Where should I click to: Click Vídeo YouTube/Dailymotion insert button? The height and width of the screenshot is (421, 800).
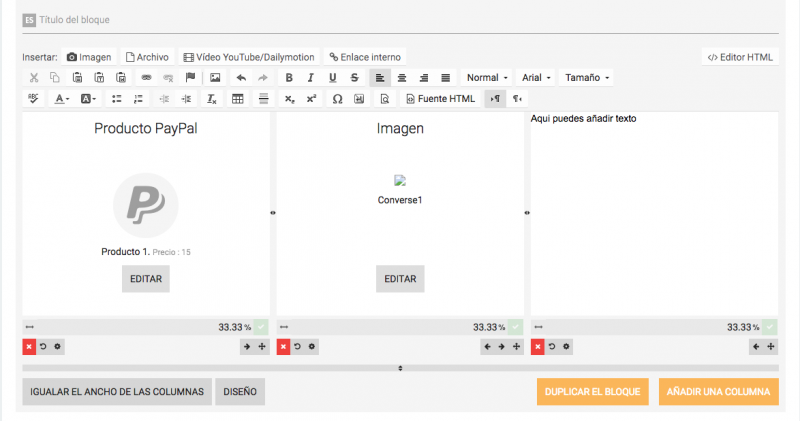click(x=249, y=57)
